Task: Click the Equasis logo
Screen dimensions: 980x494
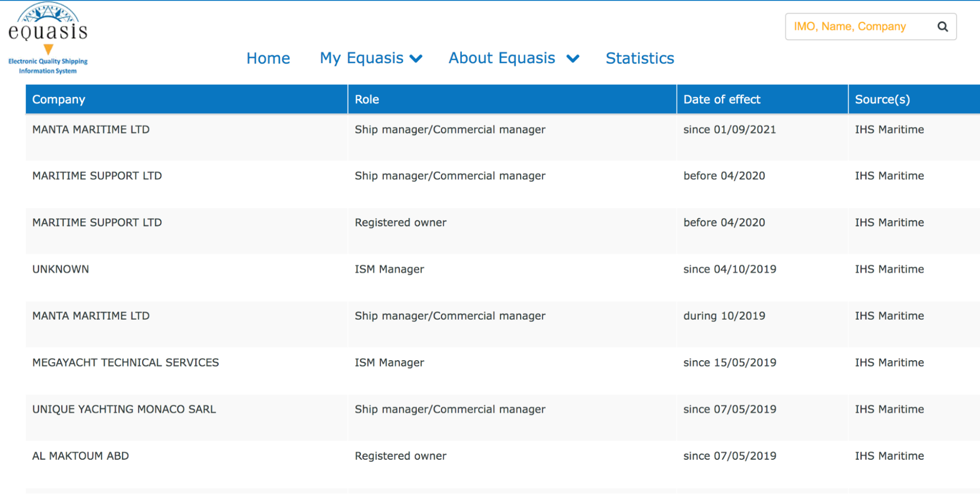Action: click(x=48, y=38)
